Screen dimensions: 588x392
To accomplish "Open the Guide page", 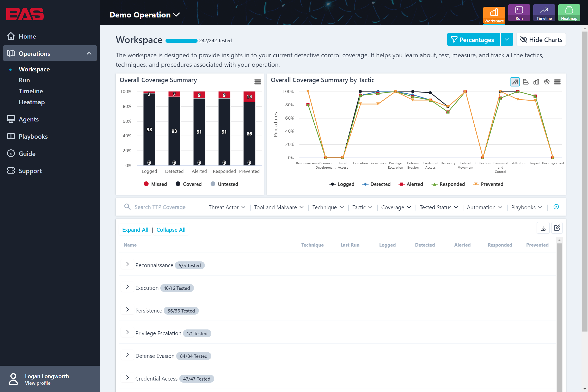I will tap(50, 154).
